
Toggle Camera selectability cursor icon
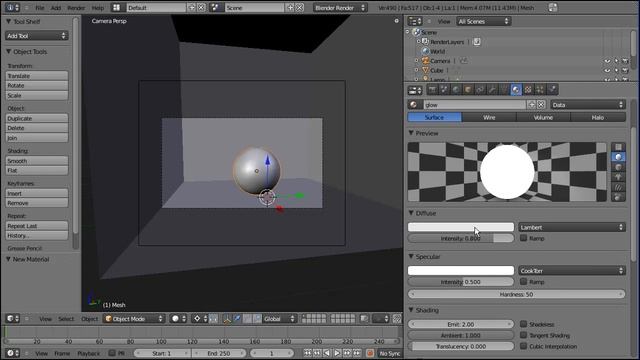(616, 61)
